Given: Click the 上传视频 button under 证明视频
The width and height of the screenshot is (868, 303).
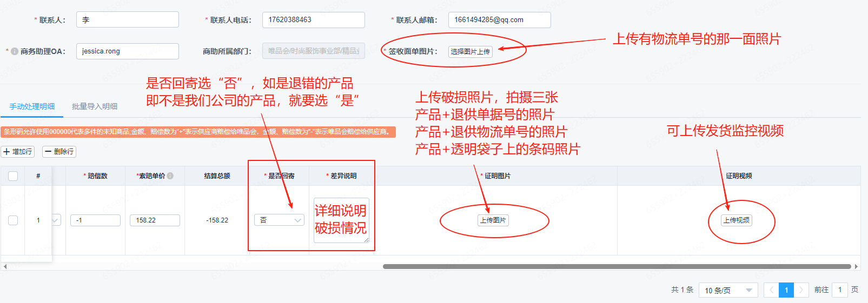Looking at the screenshot, I should [x=737, y=220].
